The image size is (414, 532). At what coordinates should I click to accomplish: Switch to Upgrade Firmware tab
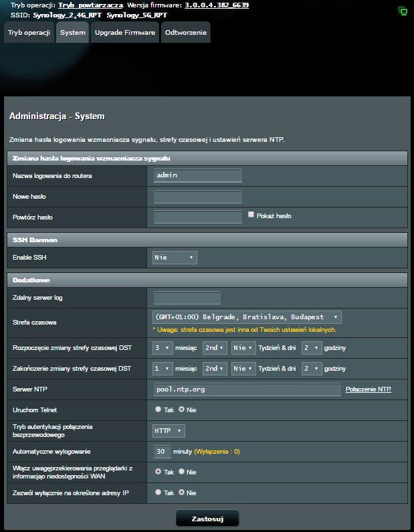125,33
